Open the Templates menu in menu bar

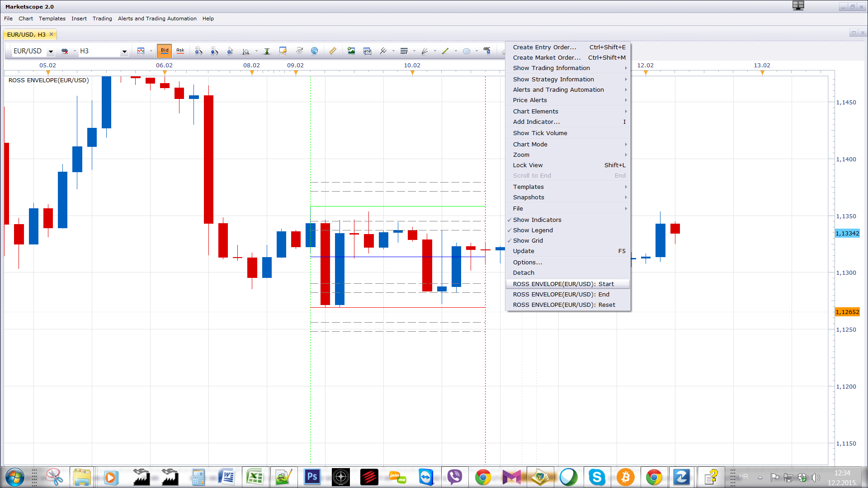[52, 19]
